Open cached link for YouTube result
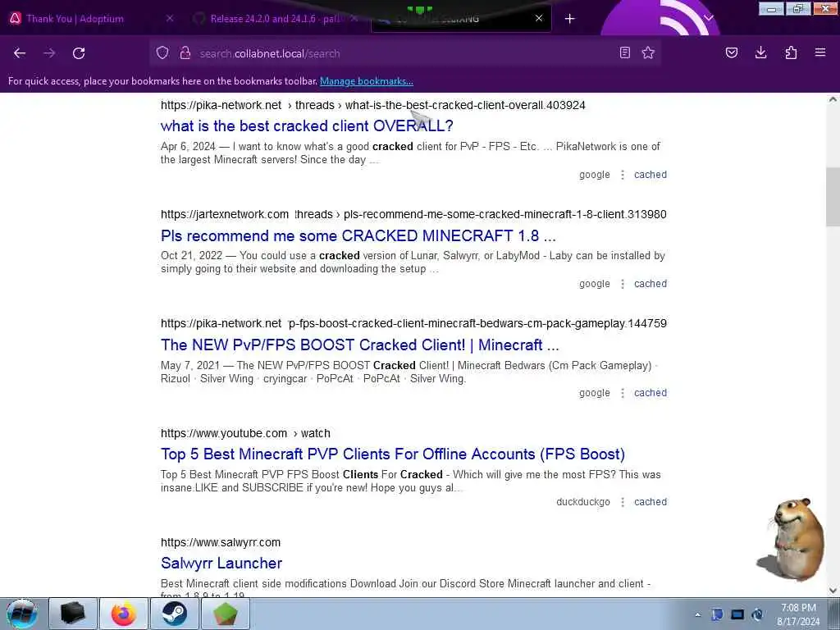This screenshot has width=840, height=630. pos(651,502)
